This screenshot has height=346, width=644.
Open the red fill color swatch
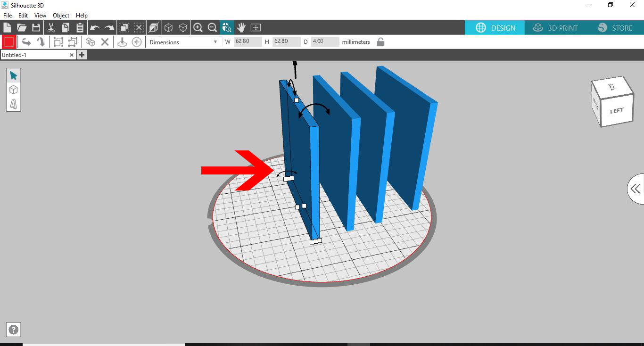tap(9, 42)
